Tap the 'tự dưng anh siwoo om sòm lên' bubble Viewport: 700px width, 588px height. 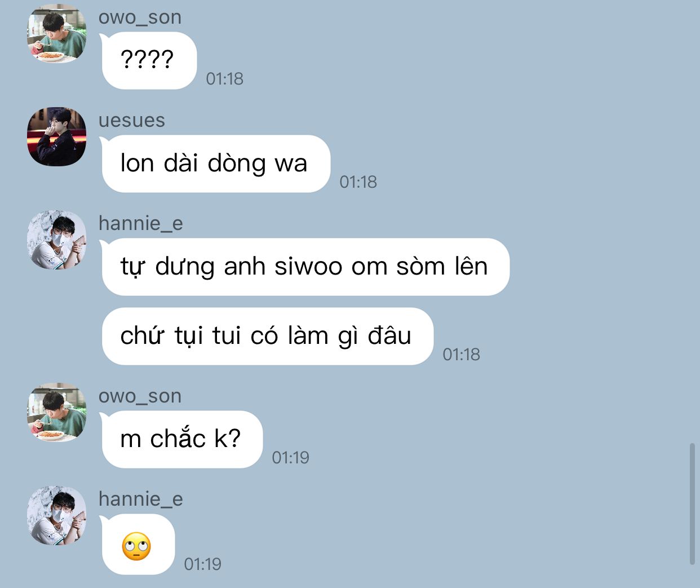[x=305, y=267]
